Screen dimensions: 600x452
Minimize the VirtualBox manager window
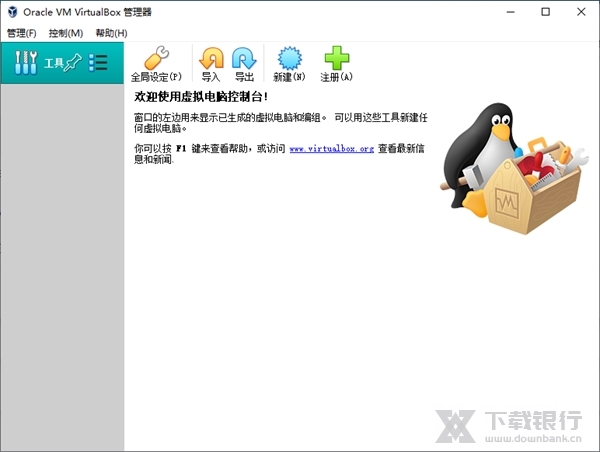pos(510,12)
